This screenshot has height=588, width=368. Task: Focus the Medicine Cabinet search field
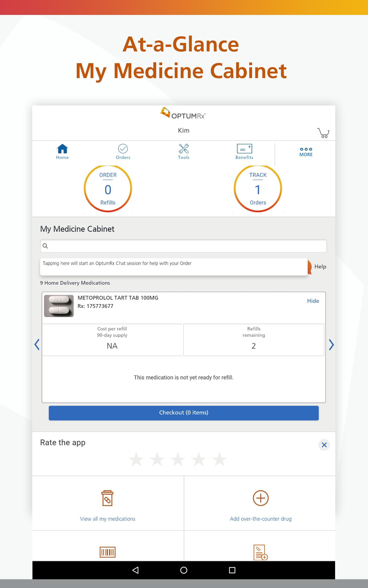183,246
